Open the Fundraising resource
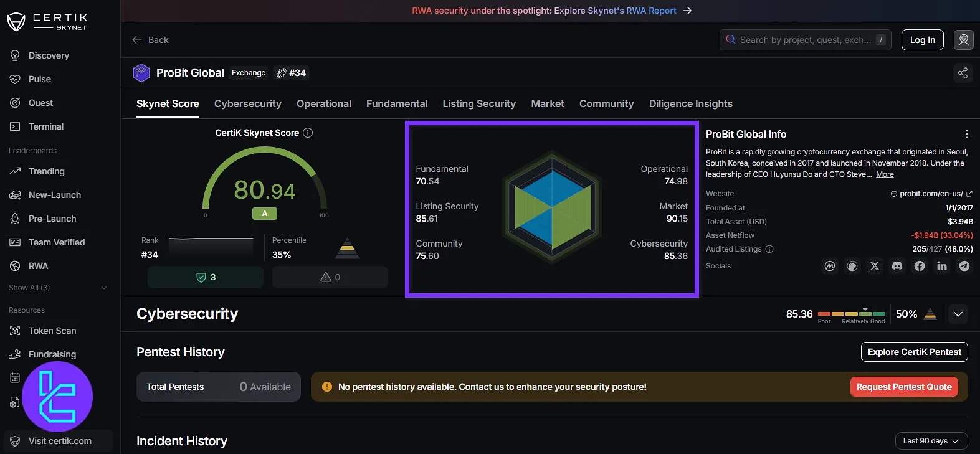 pyautogui.click(x=52, y=354)
